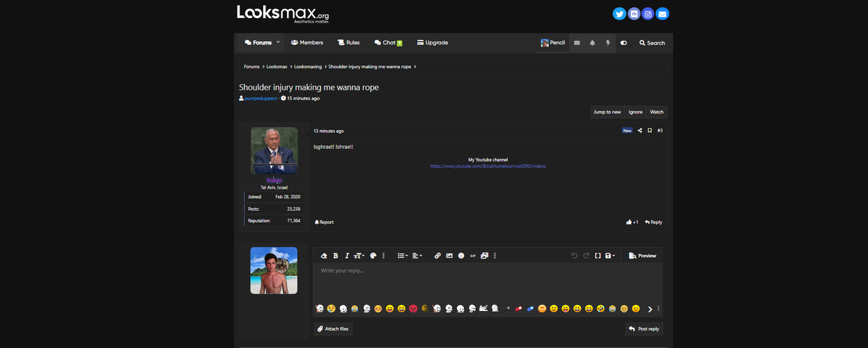
Task: Open the text color palette
Action: 373,256
